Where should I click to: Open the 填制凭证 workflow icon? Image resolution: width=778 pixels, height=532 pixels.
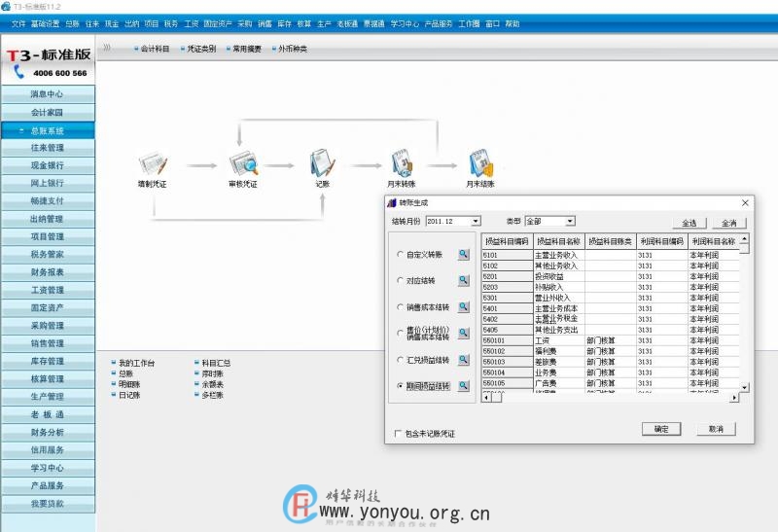tap(153, 164)
